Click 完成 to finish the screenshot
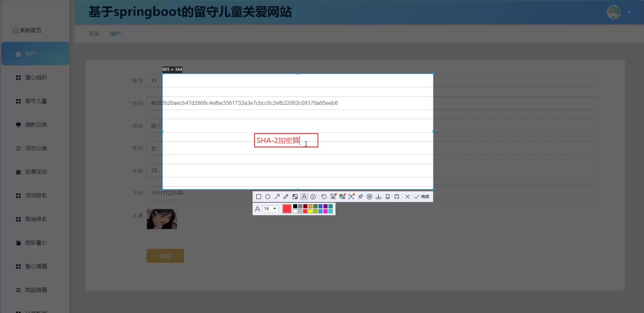644x313 pixels. tap(422, 197)
